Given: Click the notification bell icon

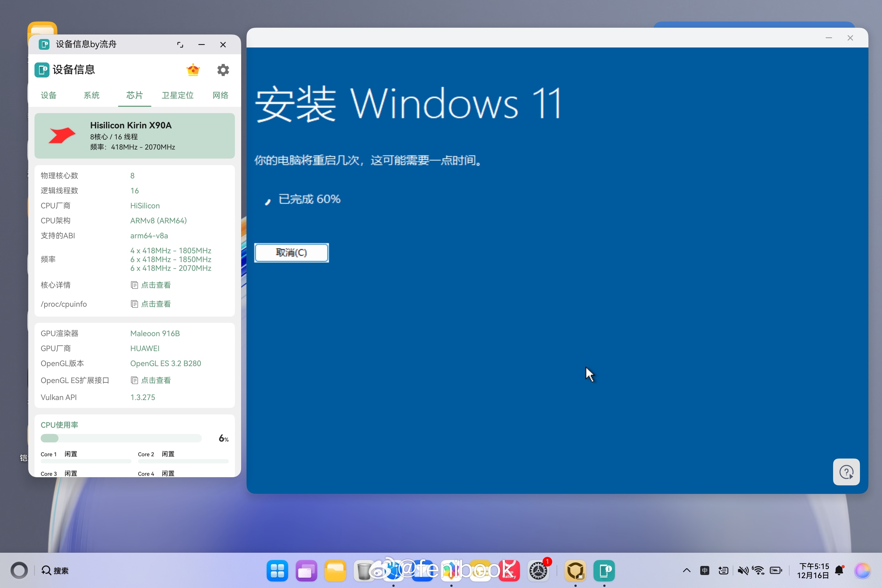Looking at the screenshot, I should [x=839, y=570].
